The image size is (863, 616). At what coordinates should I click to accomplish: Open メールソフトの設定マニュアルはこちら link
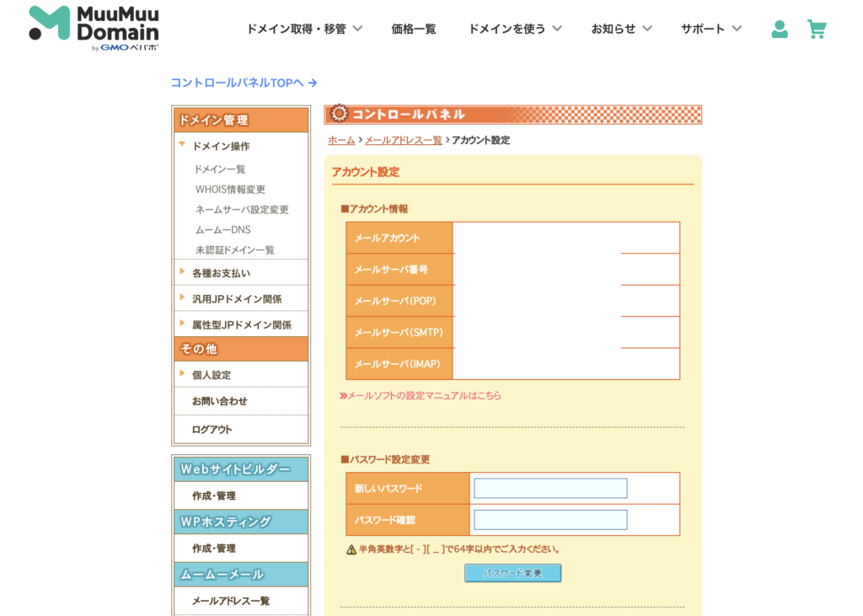coord(421,395)
